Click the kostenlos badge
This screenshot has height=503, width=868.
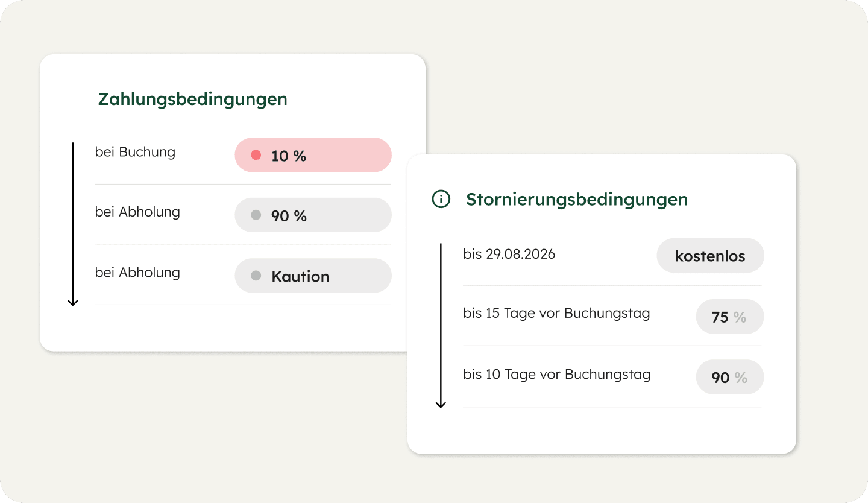(710, 256)
